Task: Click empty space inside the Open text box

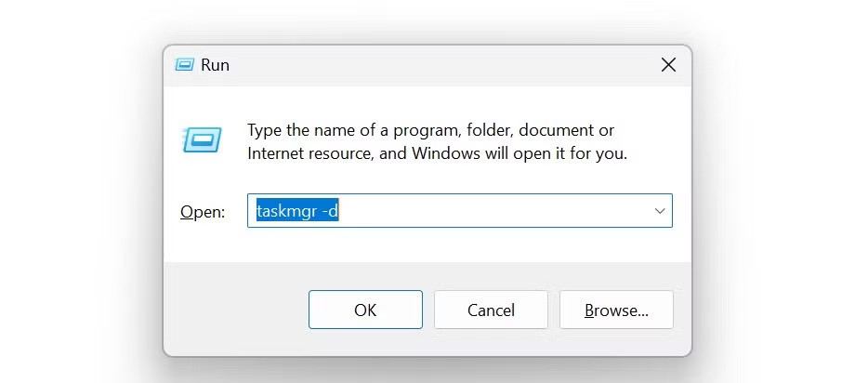Action: coord(502,211)
